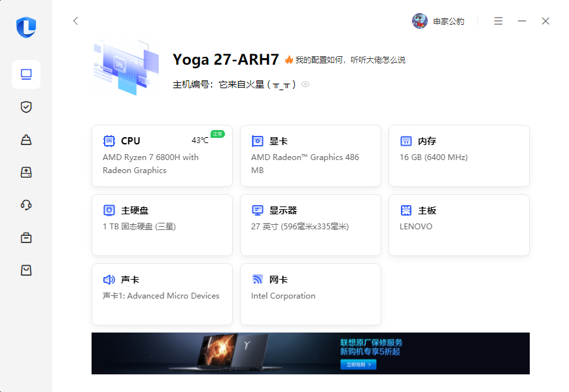Click the LENOVO motherboard text
The image size is (569, 392).
(416, 226)
